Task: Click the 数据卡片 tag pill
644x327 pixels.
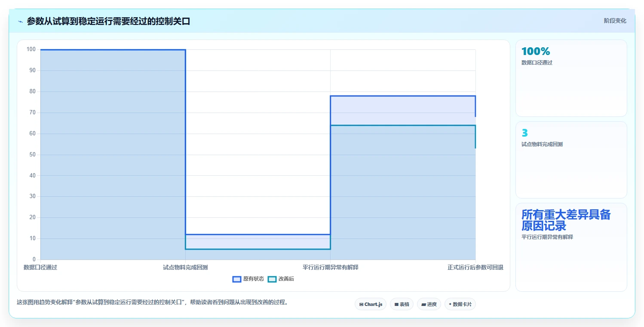Action: coord(460,304)
